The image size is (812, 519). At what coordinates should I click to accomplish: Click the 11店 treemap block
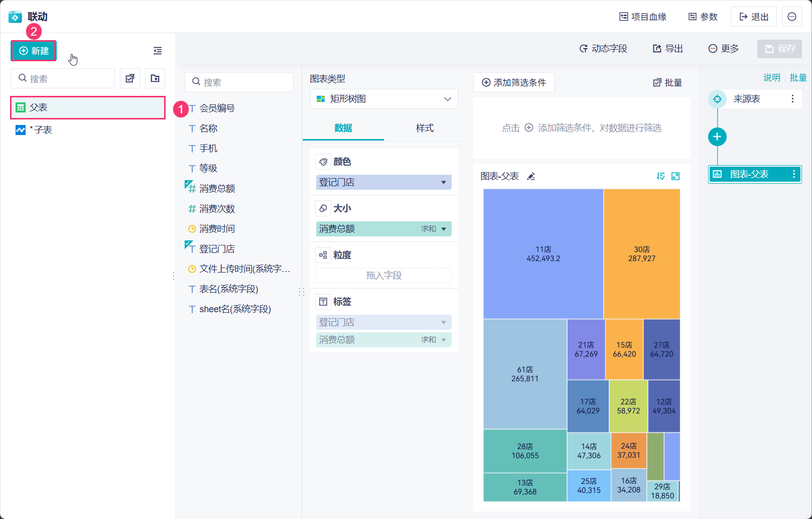tap(544, 254)
